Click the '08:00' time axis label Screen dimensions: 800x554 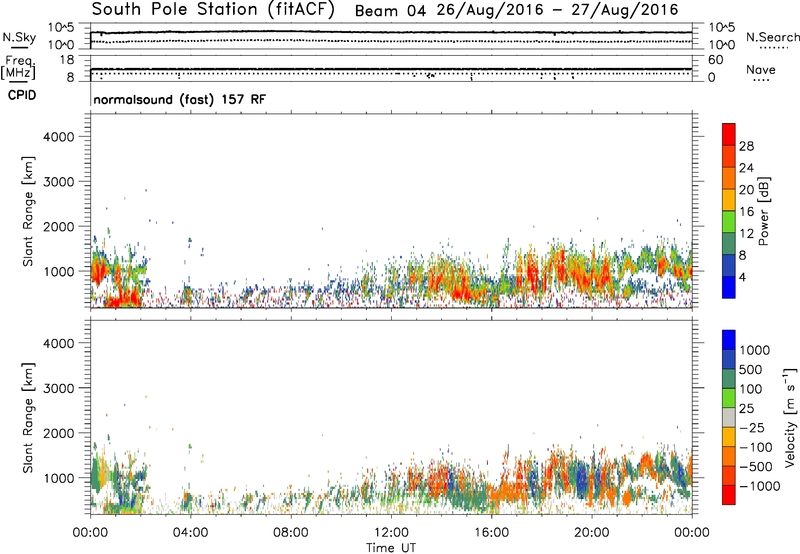pos(290,533)
